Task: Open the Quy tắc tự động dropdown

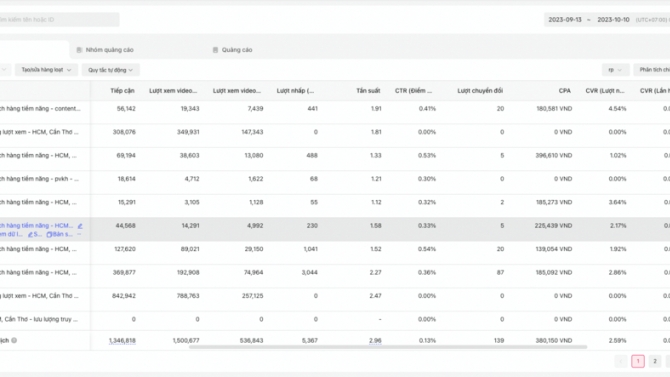Action: tap(110, 70)
